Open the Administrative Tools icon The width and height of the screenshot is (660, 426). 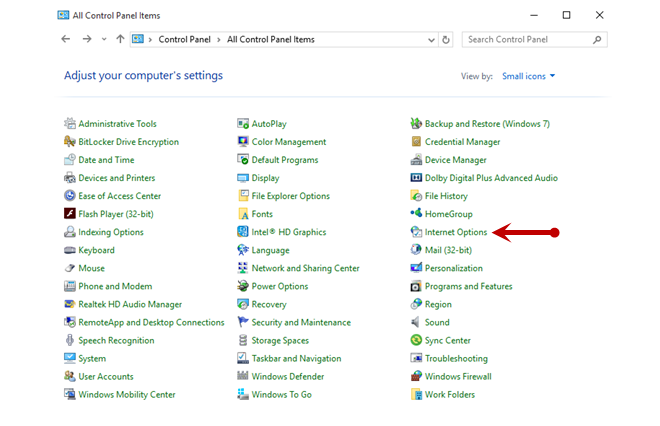pyautogui.click(x=70, y=123)
